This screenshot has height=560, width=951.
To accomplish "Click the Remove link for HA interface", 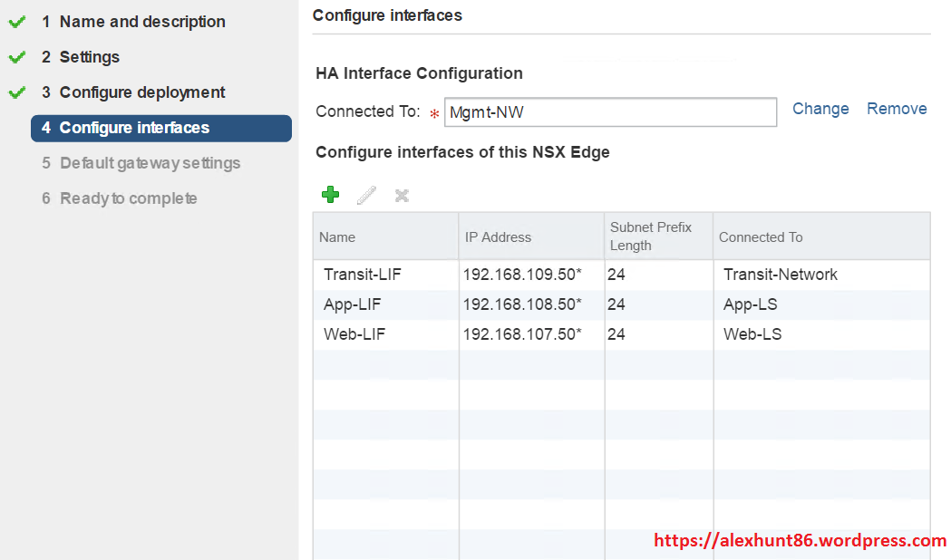I will click(x=897, y=109).
